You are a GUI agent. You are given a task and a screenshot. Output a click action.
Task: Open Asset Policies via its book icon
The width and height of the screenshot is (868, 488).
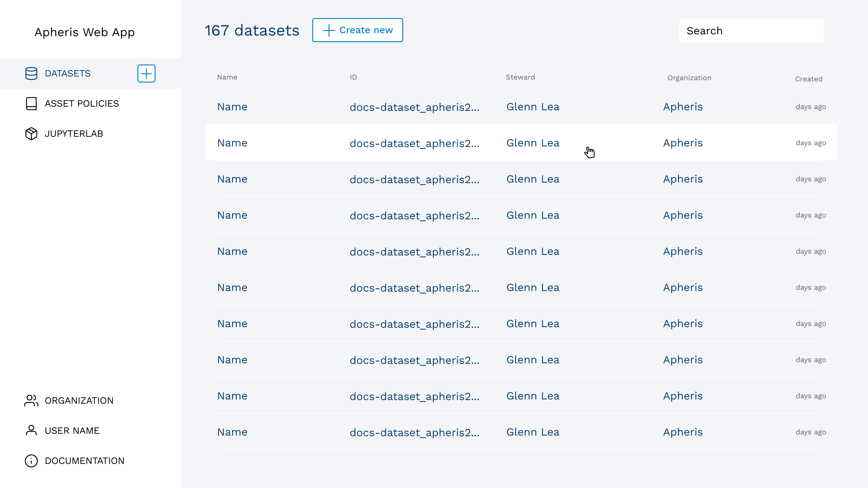(x=31, y=103)
